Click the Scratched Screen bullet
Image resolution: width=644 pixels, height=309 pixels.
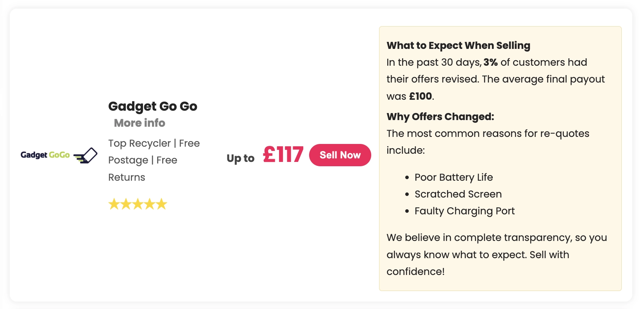tap(458, 194)
